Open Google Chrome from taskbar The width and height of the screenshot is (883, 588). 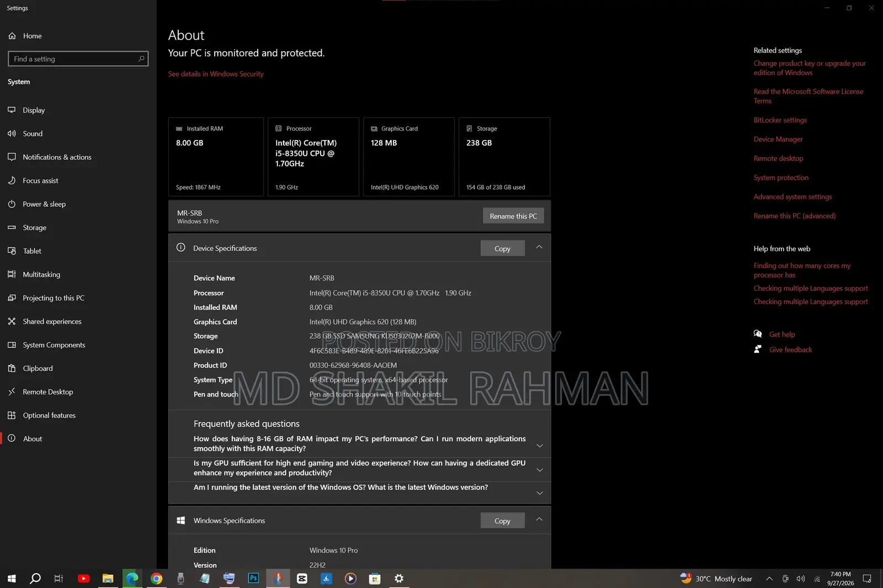(157, 578)
